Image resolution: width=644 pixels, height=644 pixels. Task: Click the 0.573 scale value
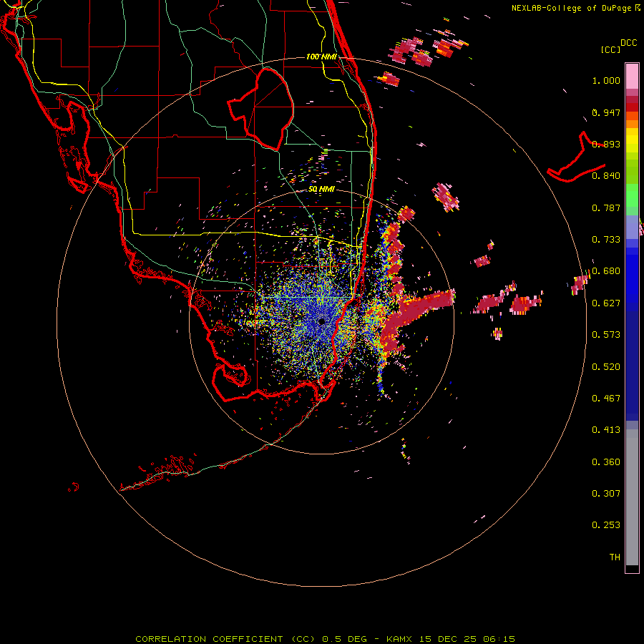pyautogui.click(x=606, y=334)
